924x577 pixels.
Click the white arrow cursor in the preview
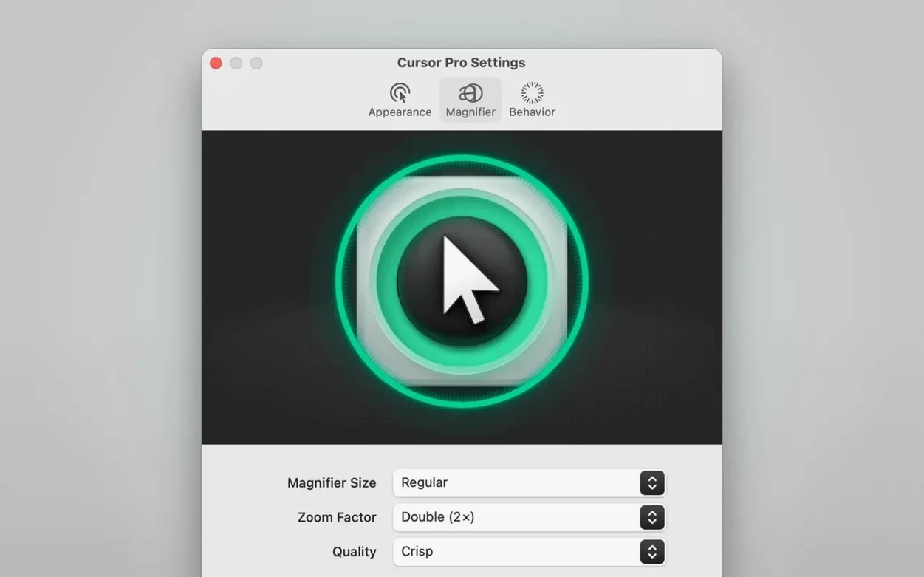coord(468,279)
